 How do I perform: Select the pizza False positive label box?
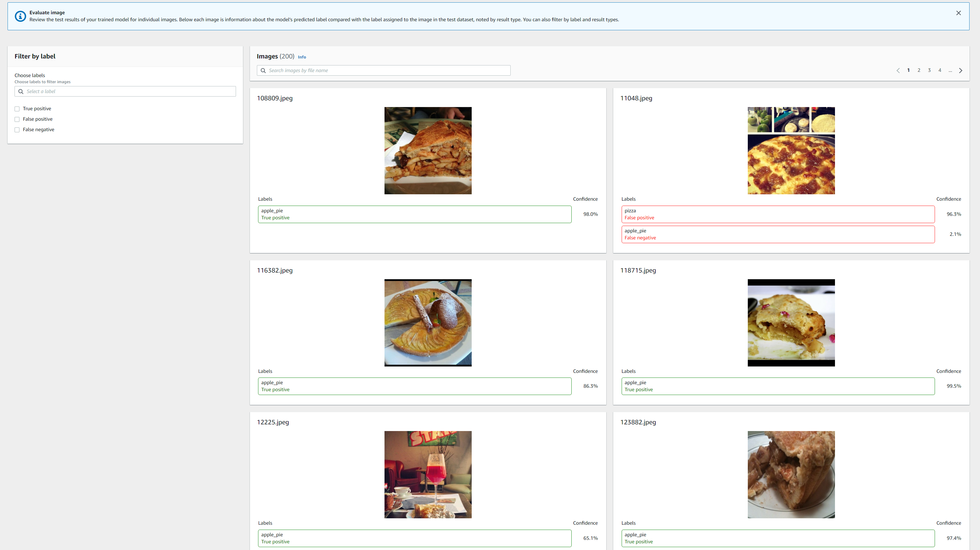[x=778, y=214]
